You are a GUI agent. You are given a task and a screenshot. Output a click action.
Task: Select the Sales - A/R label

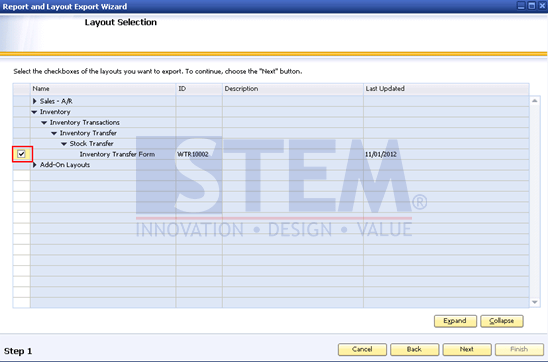click(56, 101)
